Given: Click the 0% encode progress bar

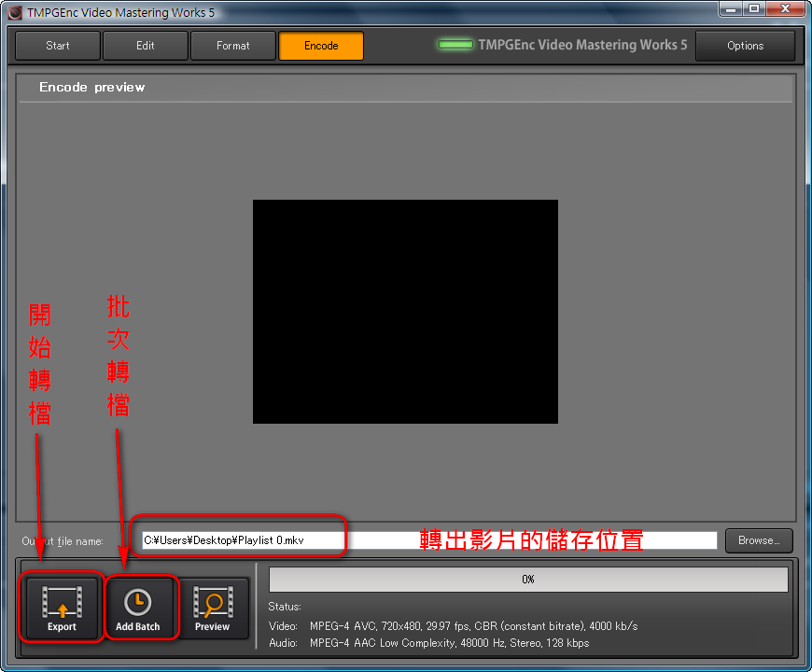Looking at the screenshot, I should tap(528, 580).
